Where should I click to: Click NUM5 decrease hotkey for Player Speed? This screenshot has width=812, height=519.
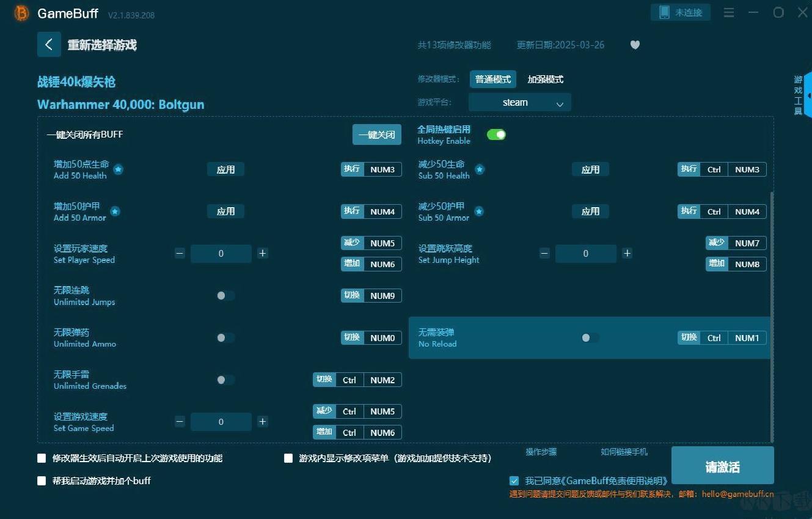pyautogui.click(x=371, y=243)
